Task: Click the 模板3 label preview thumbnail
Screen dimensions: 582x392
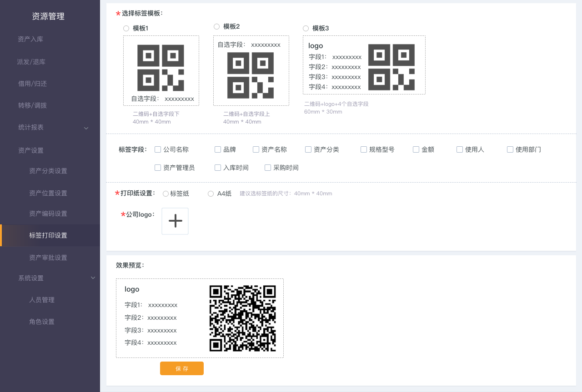Action: click(x=364, y=65)
